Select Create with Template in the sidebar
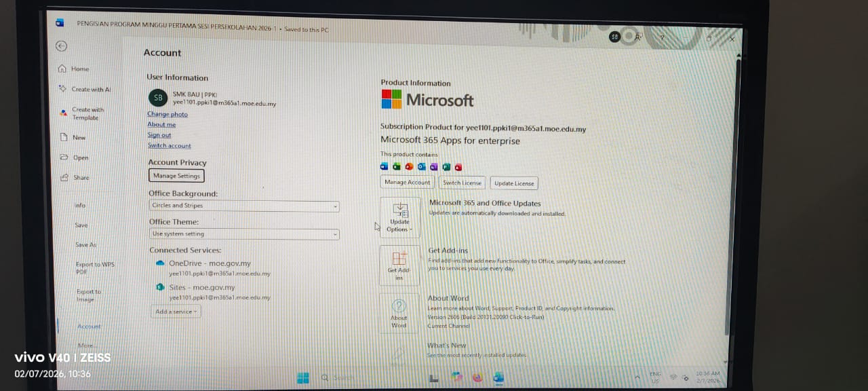This screenshot has height=391, width=868. 83,113
